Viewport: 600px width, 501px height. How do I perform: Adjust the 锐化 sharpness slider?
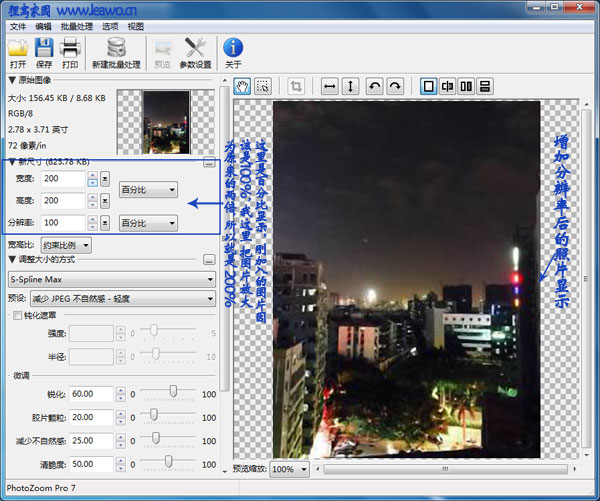[x=173, y=391]
